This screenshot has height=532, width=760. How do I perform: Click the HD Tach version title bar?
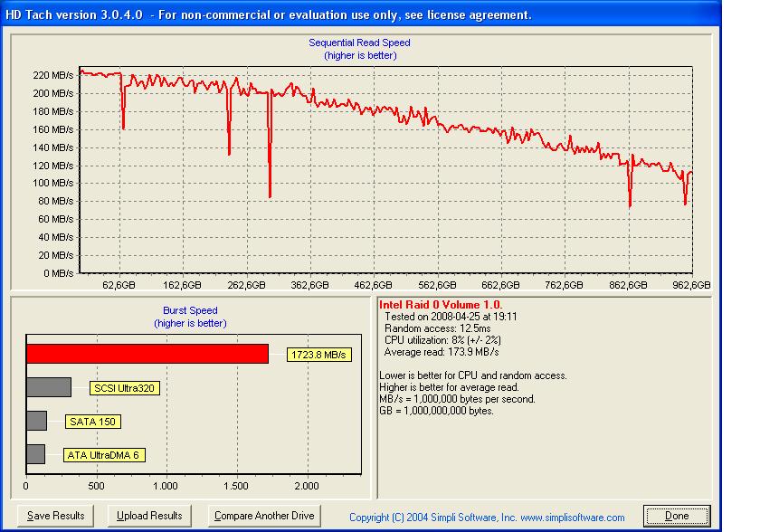click(361, 14)
